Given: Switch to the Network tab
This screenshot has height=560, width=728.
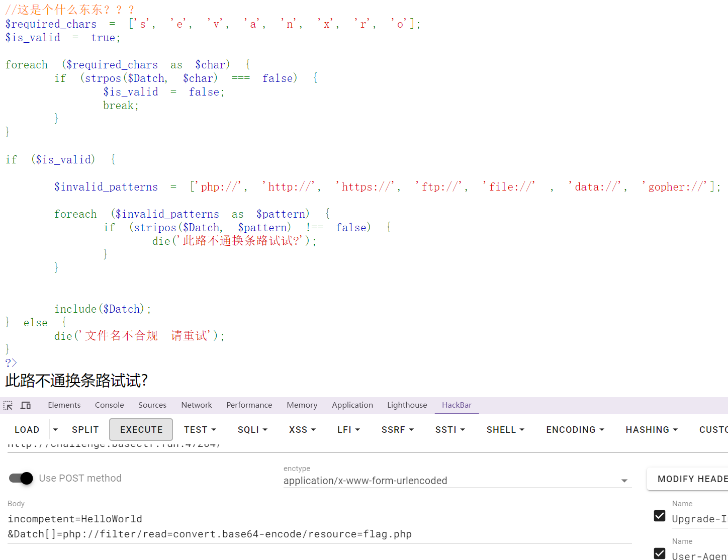Looking at the screenshot, I should point(197,405).
